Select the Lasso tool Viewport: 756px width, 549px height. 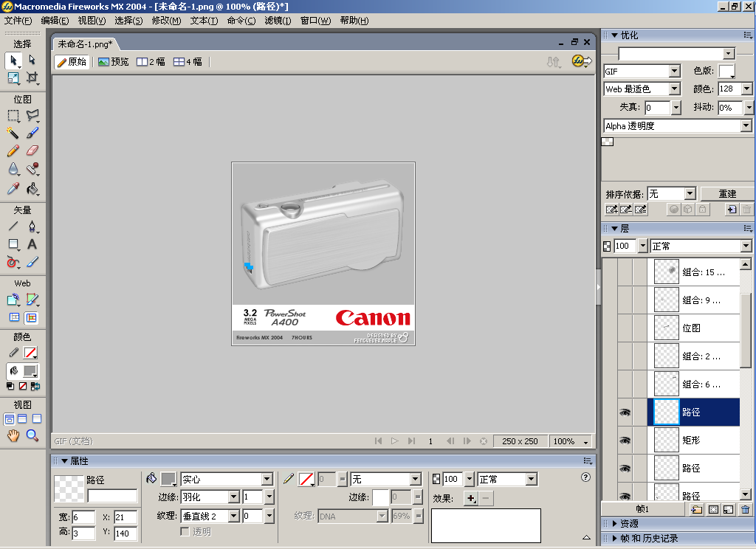[32, 115]
